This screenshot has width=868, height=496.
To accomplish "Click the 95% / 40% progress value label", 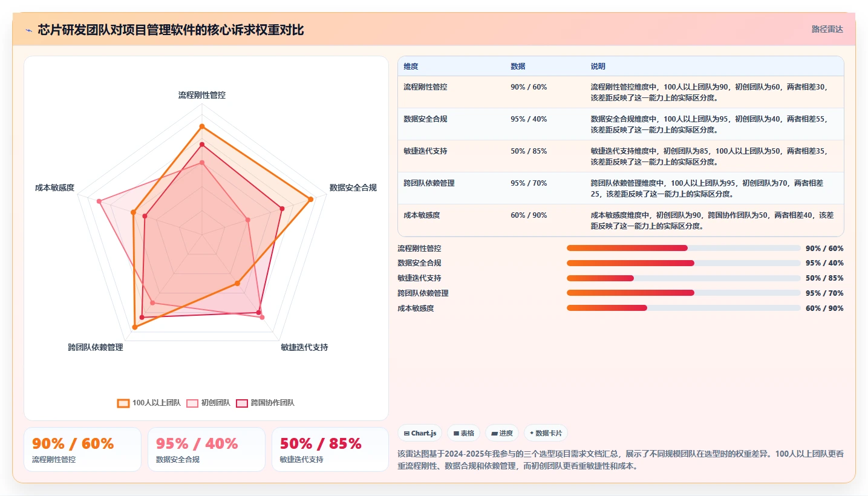I will click(824, 263).
